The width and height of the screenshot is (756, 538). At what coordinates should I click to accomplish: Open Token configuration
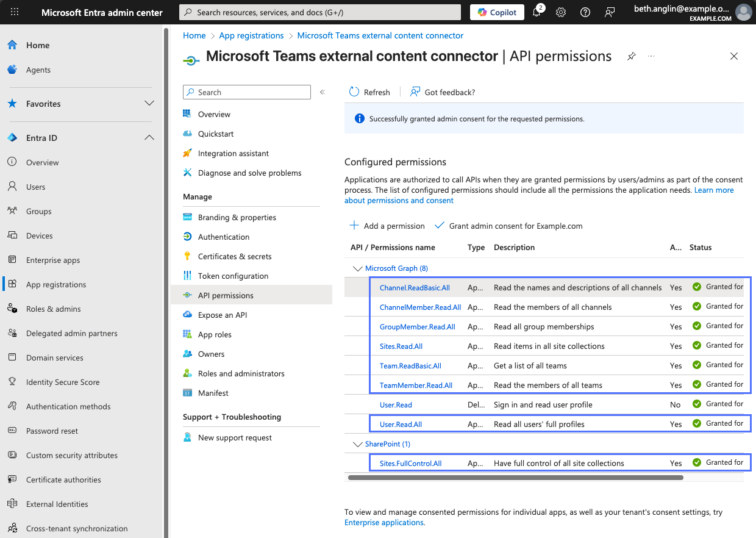pos(233,276)
